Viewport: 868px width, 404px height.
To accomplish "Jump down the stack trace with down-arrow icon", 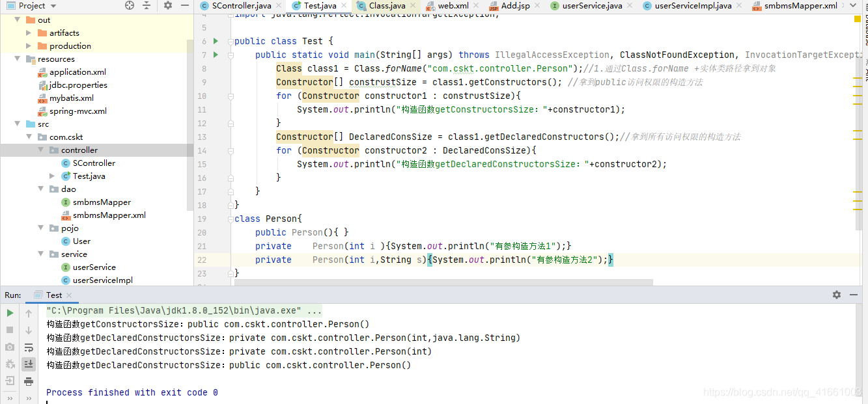I will coord(28,330).
